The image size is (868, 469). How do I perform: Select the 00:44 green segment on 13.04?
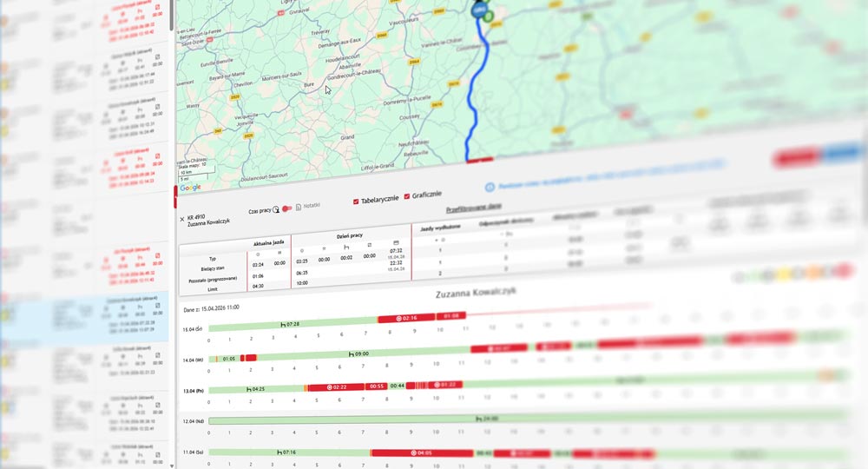397,385
